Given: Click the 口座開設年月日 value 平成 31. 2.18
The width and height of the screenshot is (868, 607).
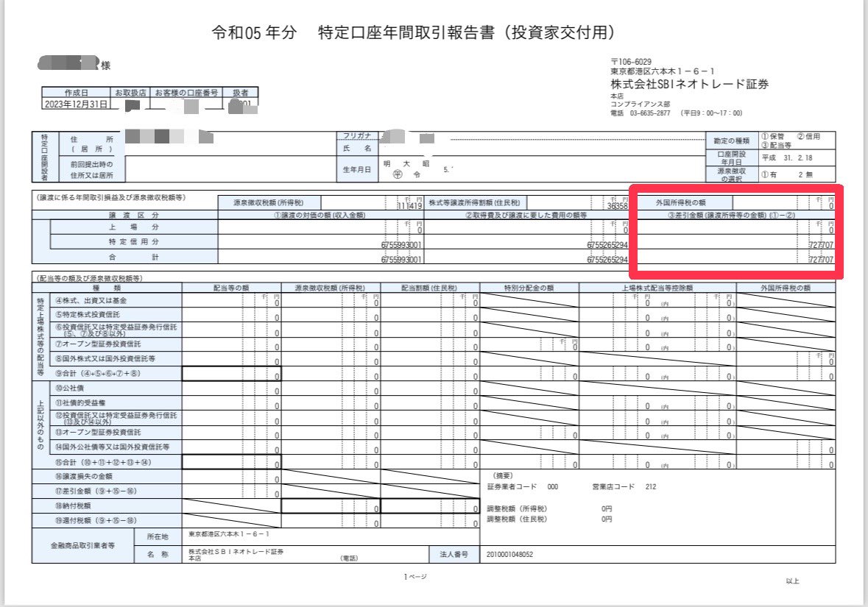Looking at the screenshot, I should coord(788,157).
